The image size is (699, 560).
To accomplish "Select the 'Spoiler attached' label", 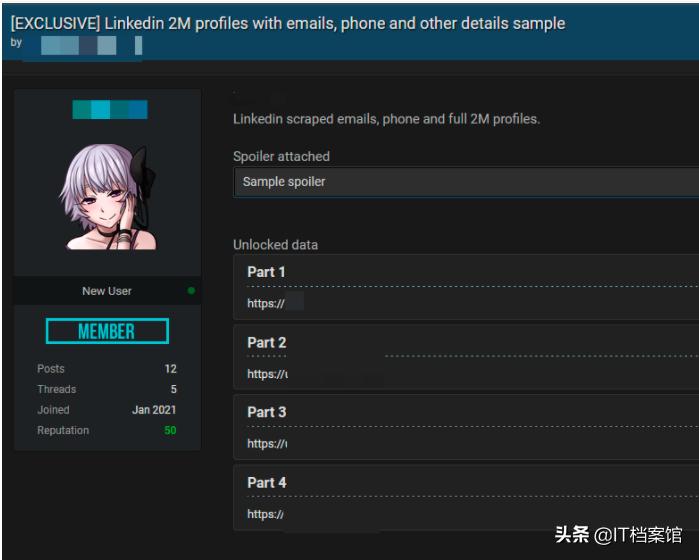I will [x=281, y=156].
